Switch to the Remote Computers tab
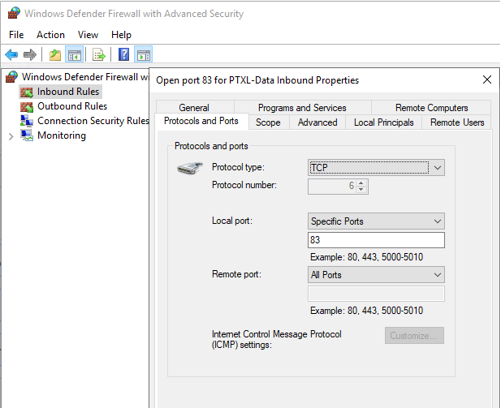This screenshot has width=500, height=408. click(x=432, y=108)
